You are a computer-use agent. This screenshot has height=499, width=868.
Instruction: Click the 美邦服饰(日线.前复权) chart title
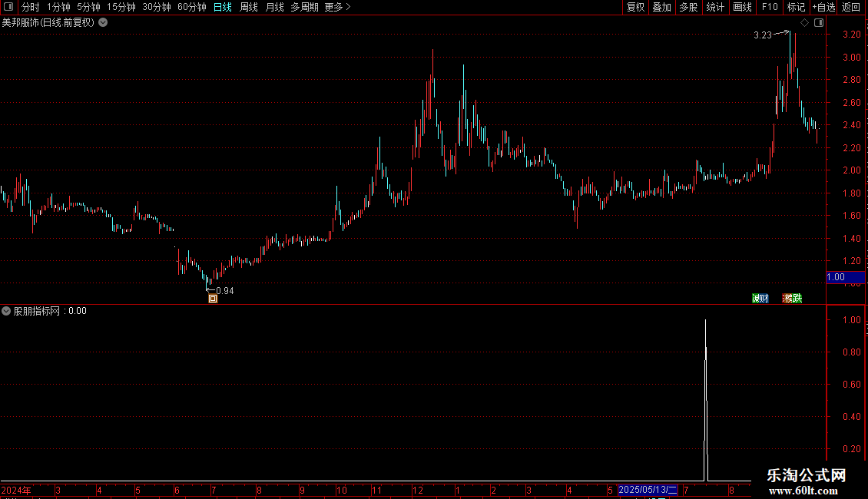click(x=48, y=23)
